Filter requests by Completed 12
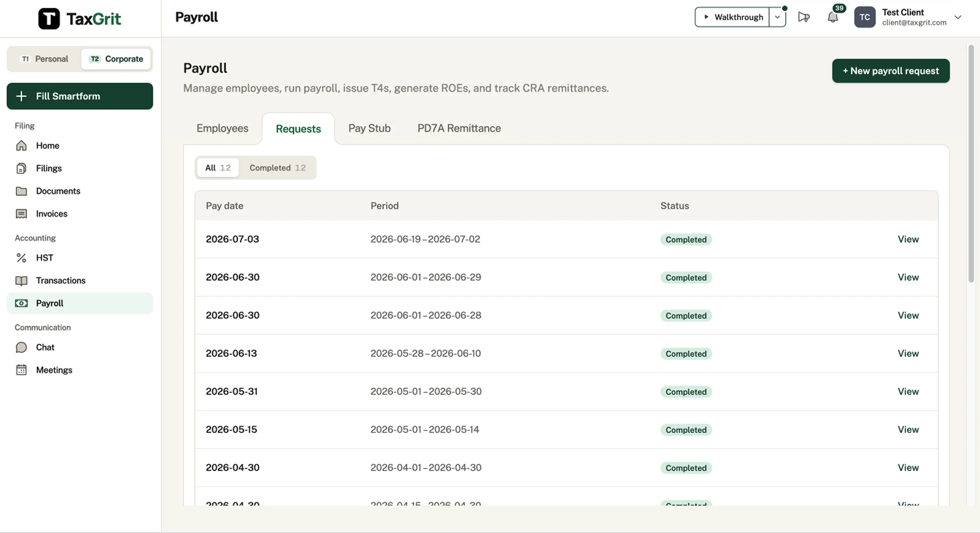 (277, 168)
